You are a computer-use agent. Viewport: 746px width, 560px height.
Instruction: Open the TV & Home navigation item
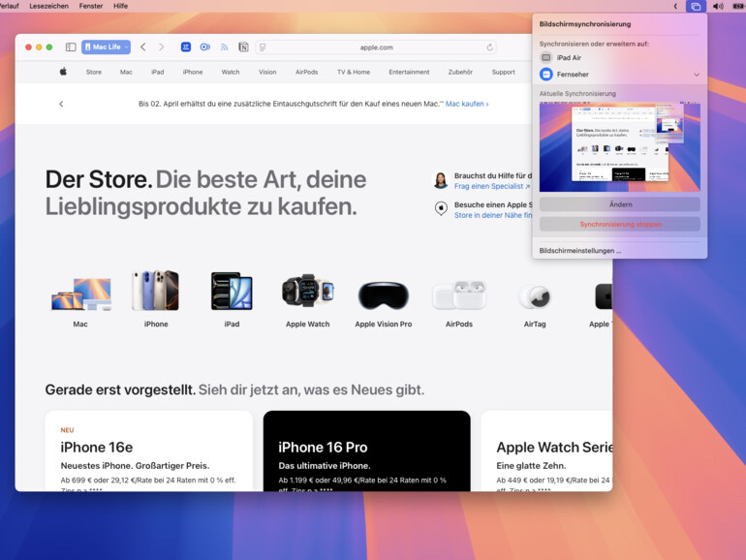pos(354,72)
